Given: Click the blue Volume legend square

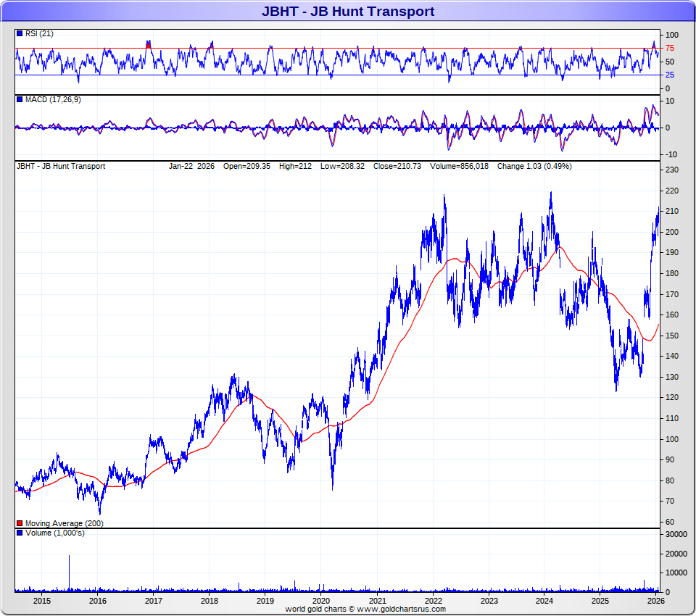Looking at the screenshot, I should click(20, 533).
